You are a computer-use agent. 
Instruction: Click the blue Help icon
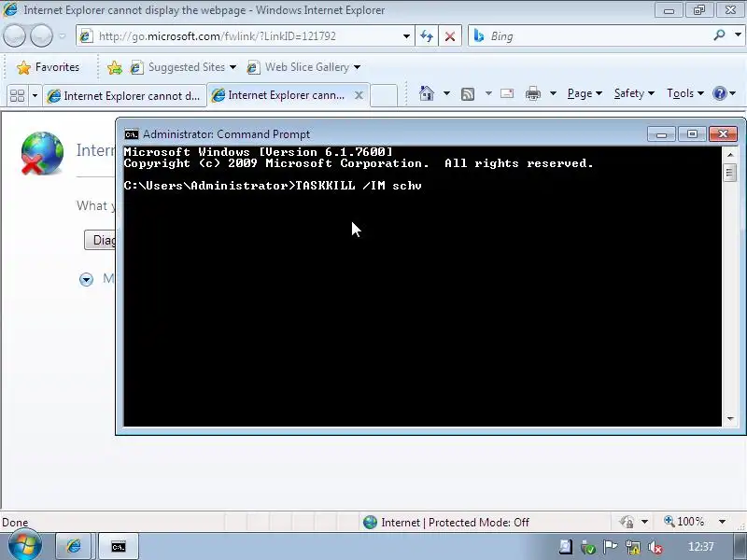point(719,93)
